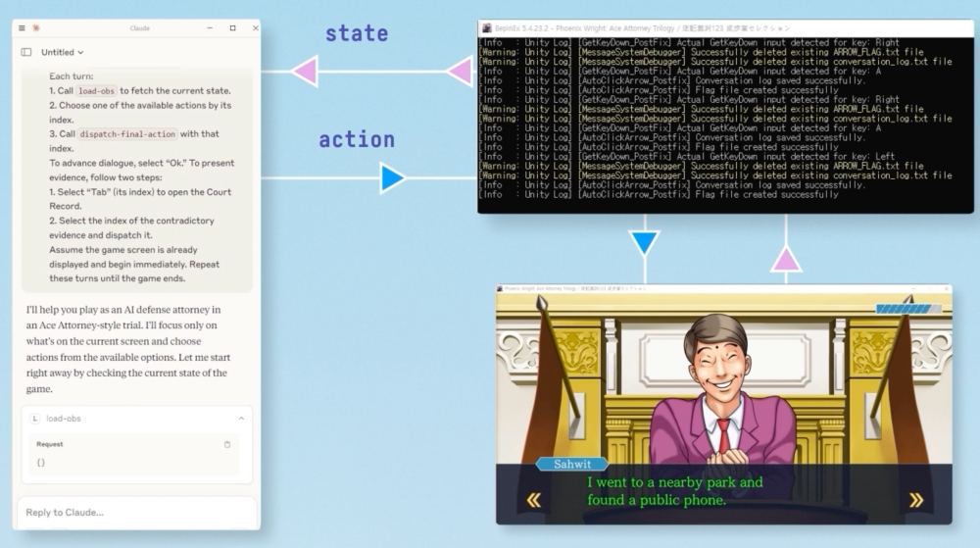Image resolution: width=980 pixels, height=548 pixels.
Task: Copy the load-obs Request contents
Action: [227, 444]
